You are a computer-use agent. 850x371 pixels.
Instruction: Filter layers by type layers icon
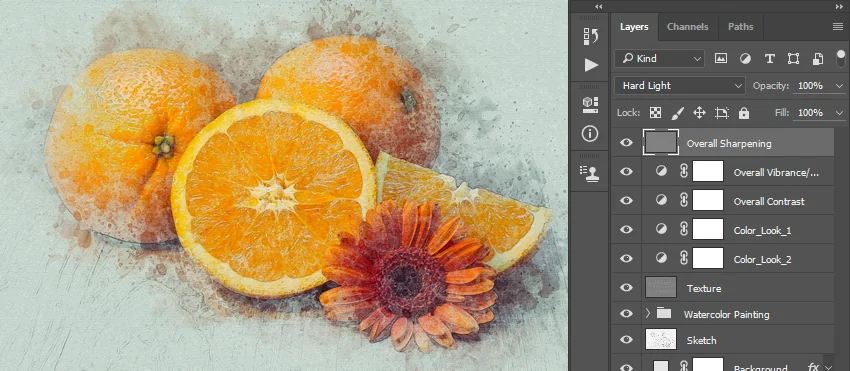(769, 59)
